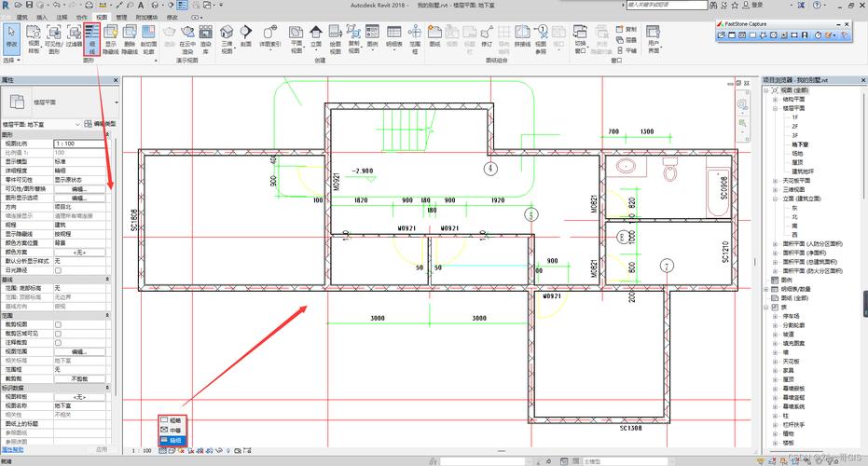The image size is (868, 466).
Task: Click 图例 legends tool
Action: click(x=373, y=36)
